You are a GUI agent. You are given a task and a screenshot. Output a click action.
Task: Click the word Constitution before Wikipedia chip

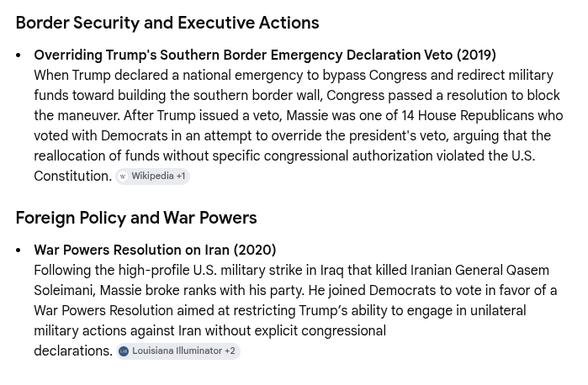pyautogui.click(x=72, y=176)
